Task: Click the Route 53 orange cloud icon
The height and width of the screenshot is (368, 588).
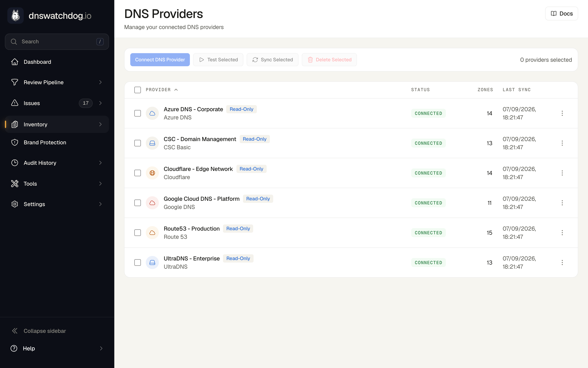Action: (x=152, y=233)
